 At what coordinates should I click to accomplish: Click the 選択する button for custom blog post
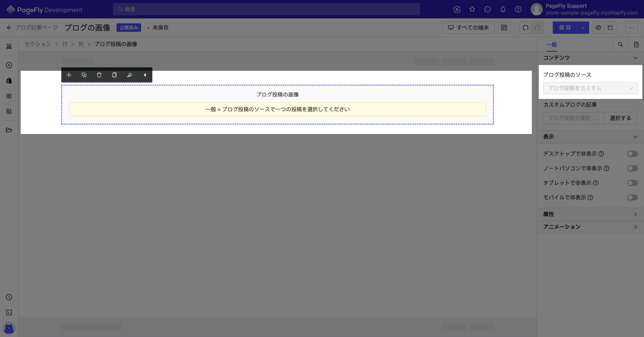(x=620, y=118)
